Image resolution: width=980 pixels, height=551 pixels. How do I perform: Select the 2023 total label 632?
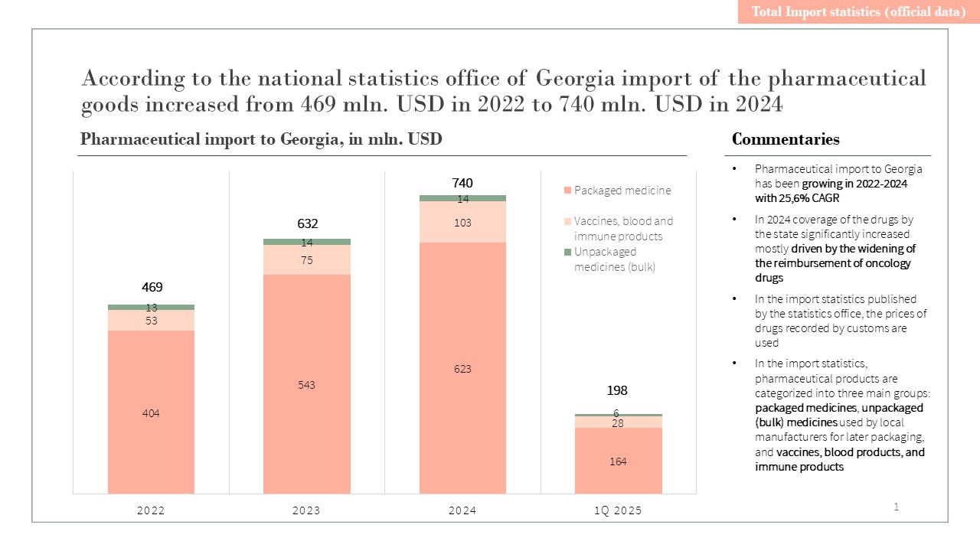[307, 223]
